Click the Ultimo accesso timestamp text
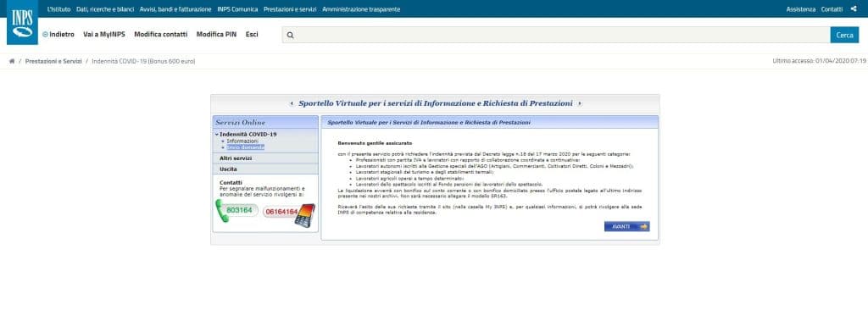 [820, 61]
